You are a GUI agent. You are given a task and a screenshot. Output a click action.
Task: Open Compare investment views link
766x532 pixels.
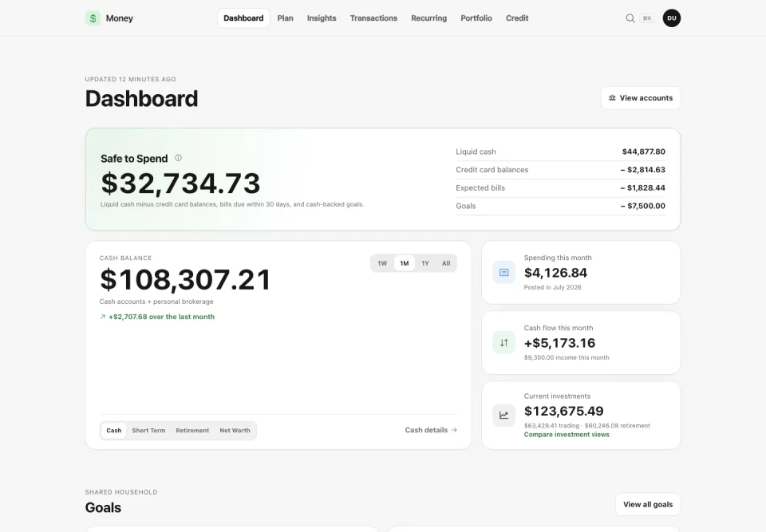[x=567, y=435]
